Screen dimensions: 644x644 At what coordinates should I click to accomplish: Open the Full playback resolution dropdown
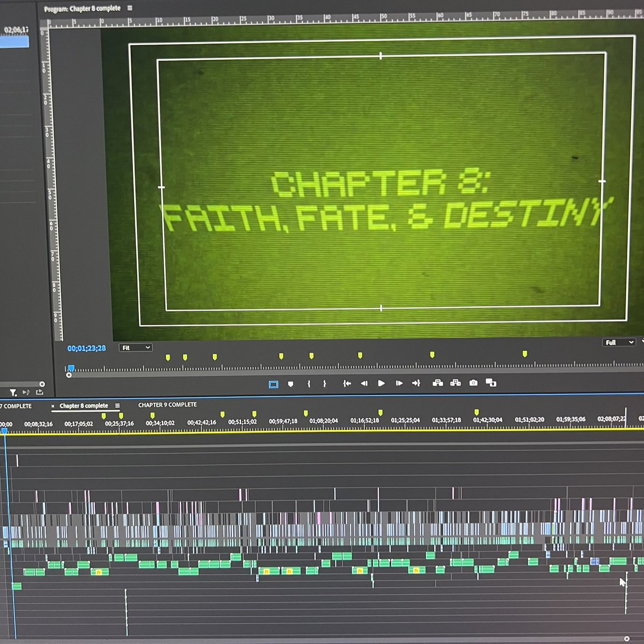pos(620,342)
